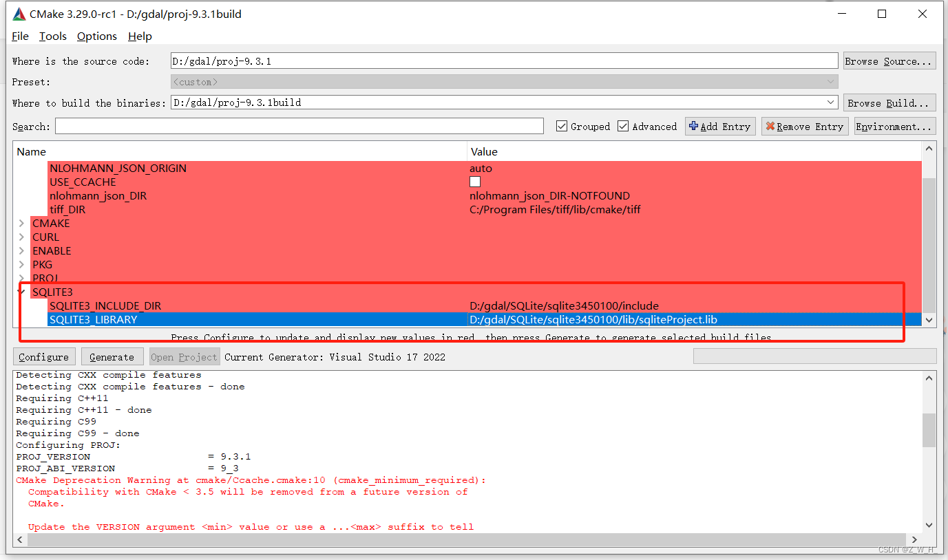Minimize the CMake window

click(841, 14)
